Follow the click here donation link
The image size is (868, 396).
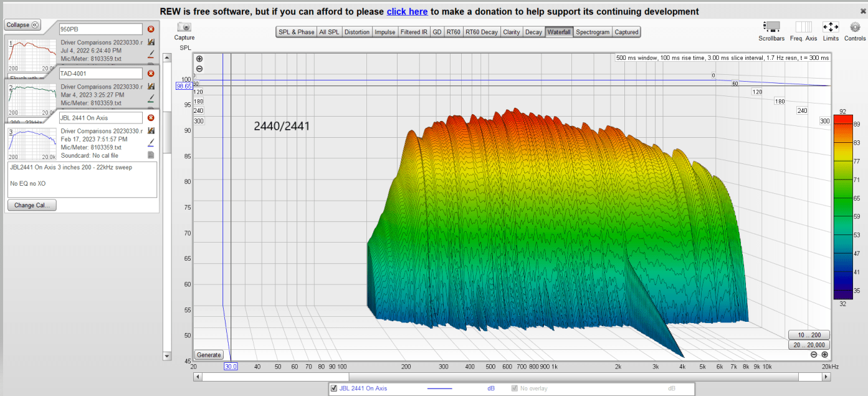point(407,11)
